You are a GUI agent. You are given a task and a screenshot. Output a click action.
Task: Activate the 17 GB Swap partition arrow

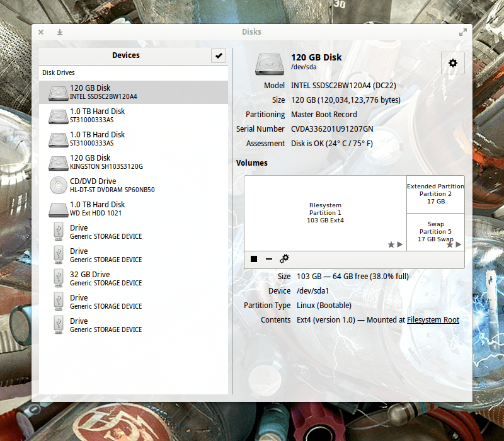pos(458,244)
